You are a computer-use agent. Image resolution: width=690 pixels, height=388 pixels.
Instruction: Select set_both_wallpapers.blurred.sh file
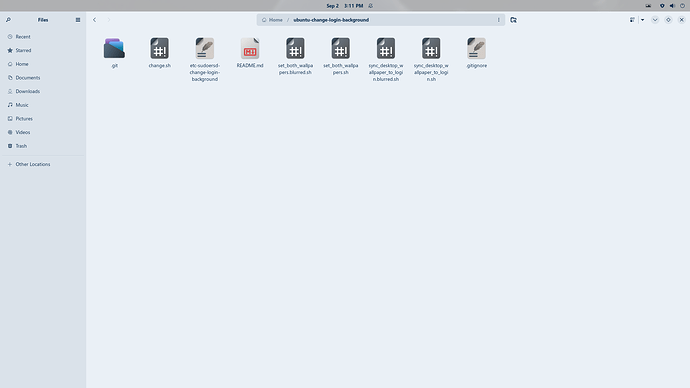coord(295,56)
